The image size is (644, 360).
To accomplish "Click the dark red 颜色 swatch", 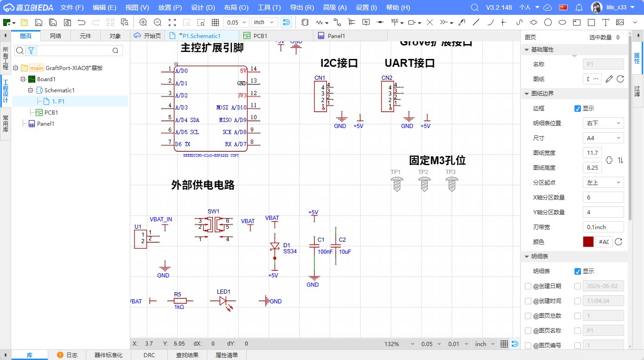I will click(x=588, y=242).
